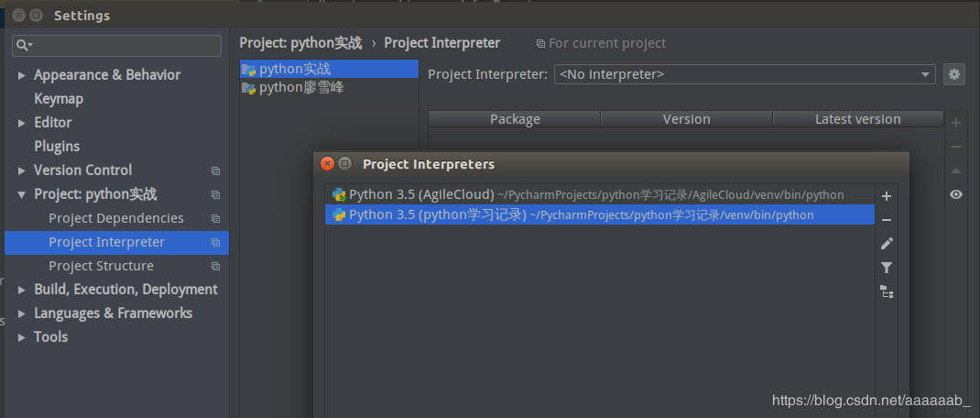Toggle the show early releases eye icon

(956, 194)
